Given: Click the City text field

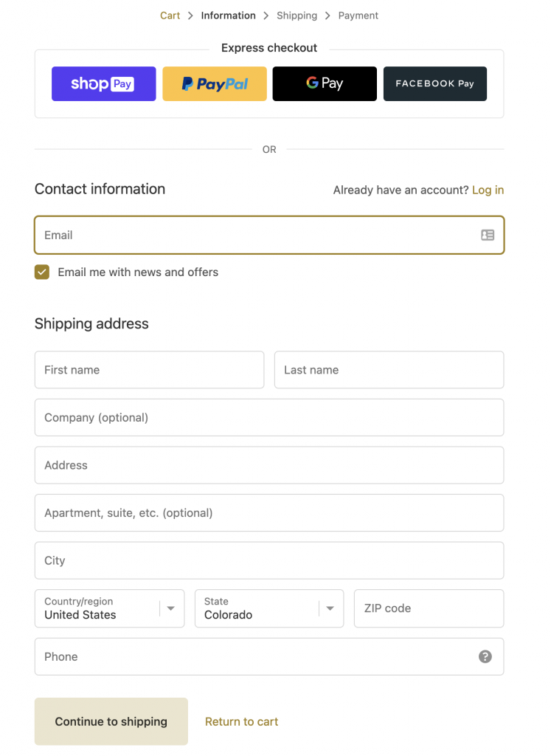Looking at the screenshot, I should [x=269, y=560].
